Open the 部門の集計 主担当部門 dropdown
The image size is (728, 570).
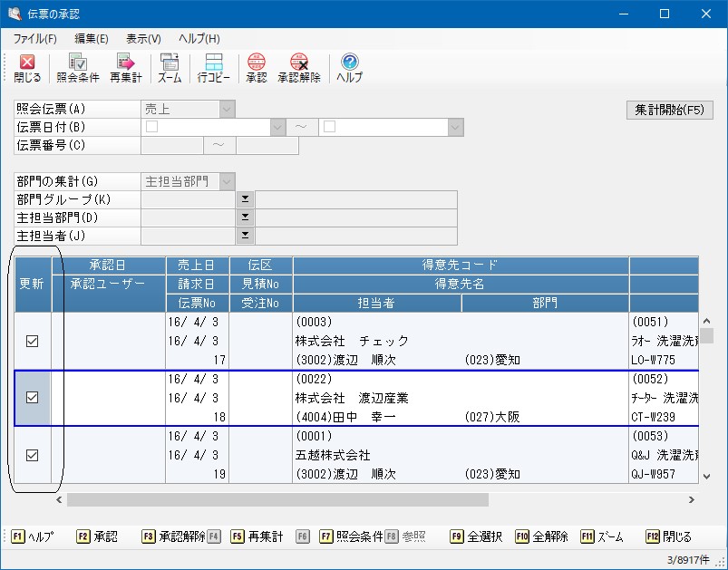point(227,181)
